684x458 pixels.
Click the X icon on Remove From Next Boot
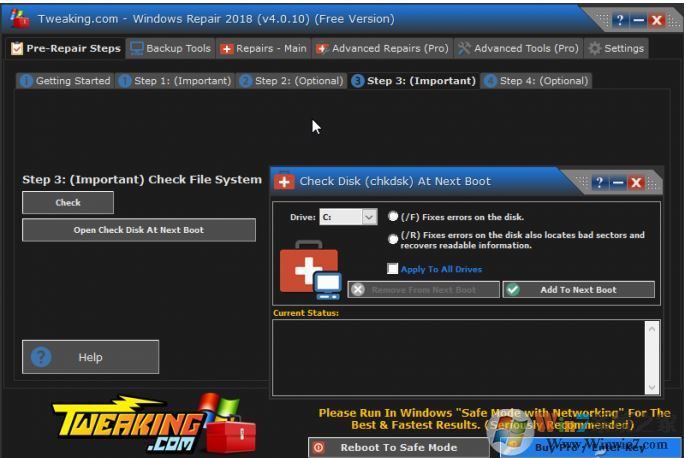tap(358, 290)
